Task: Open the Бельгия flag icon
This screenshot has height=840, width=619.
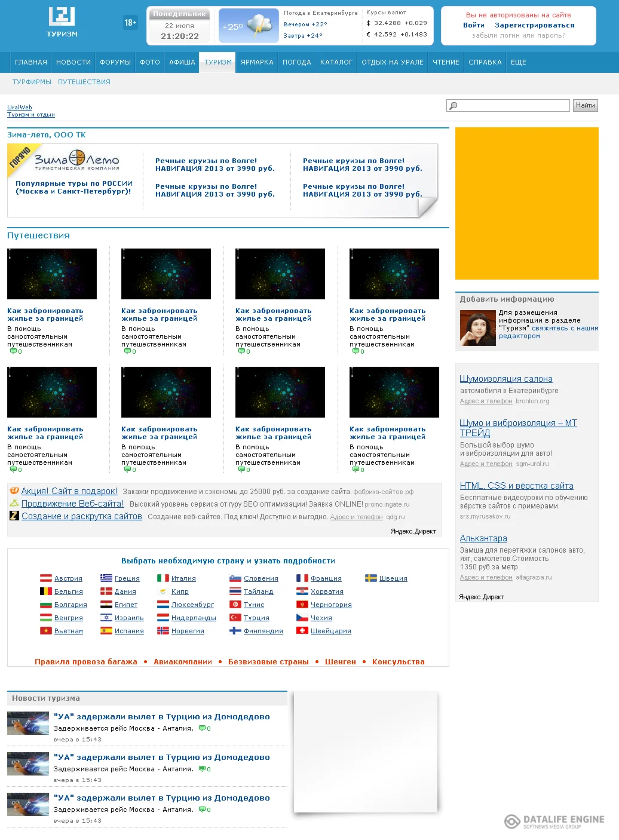Action: coord(46,591)
